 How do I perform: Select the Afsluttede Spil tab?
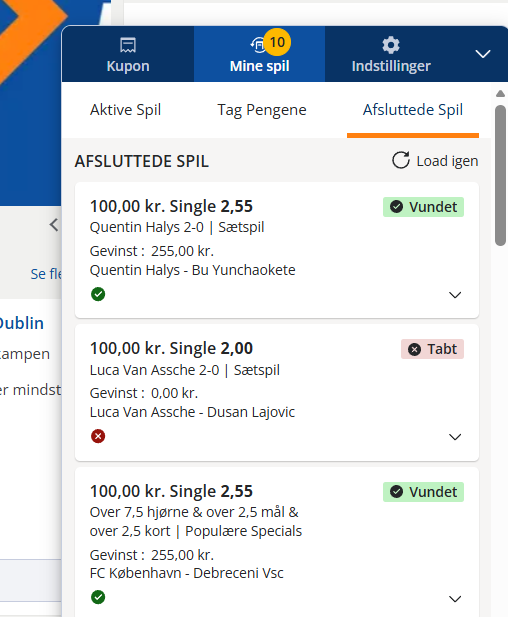413,110
